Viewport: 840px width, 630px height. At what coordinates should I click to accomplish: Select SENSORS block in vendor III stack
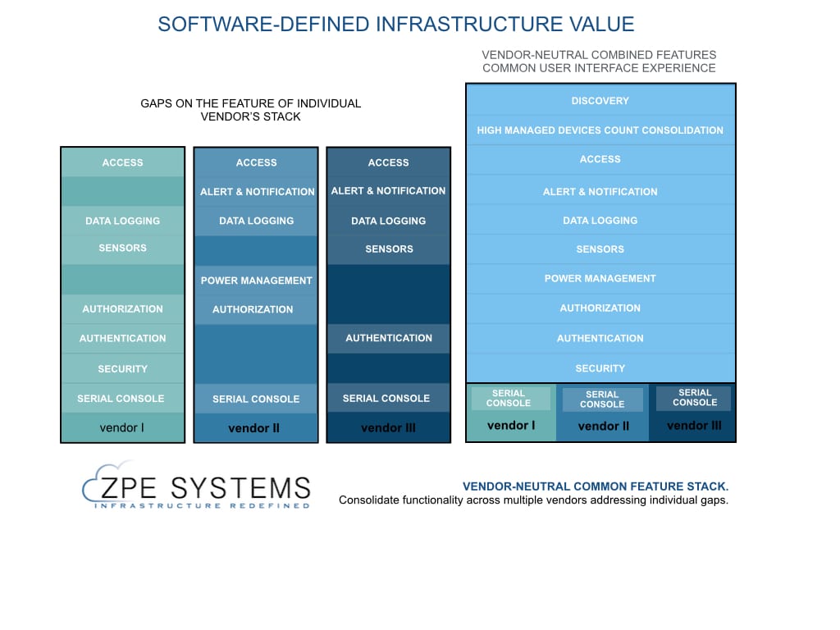click(388, 249)
